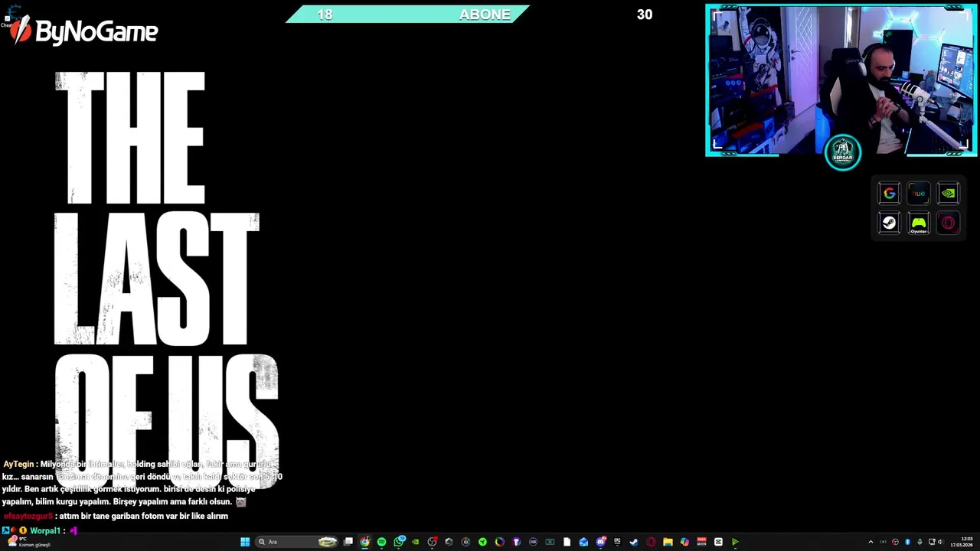Viewport: 980px width, 551px height.
Task: Open File Explorer from the taskbar
Action: click(x=668, y=542)
